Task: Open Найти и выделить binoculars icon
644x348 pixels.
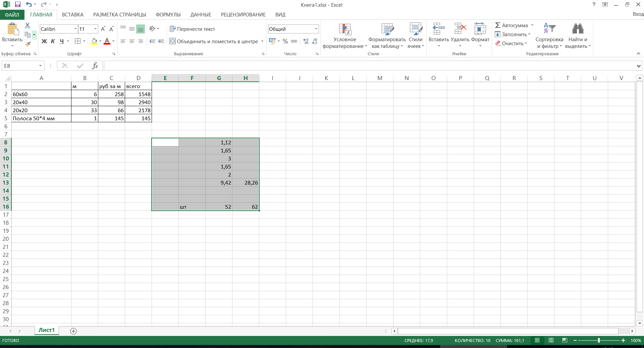Action: (x=578, y=29)
